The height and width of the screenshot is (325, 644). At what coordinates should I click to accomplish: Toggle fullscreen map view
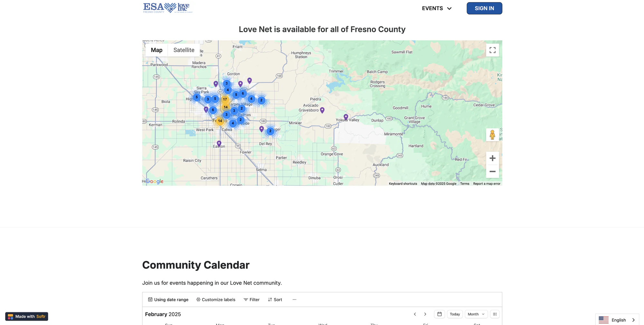point(492,50)
